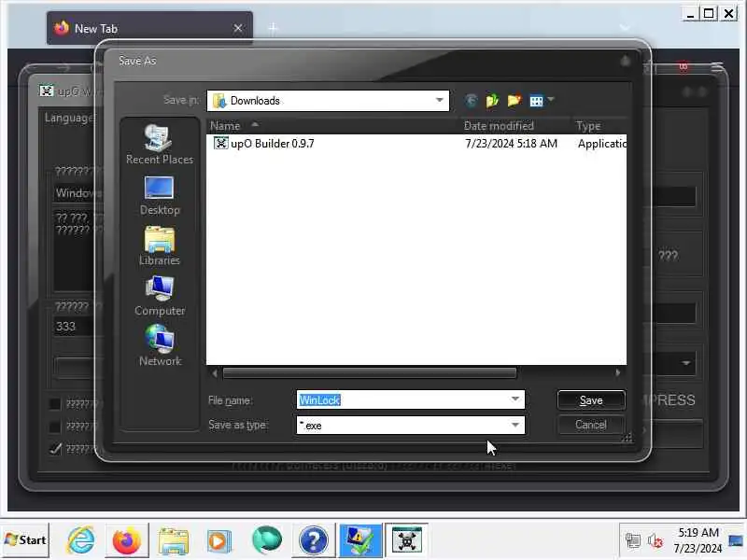
Task: Go back to the last folder visited
Action: click(x=471, y=101)
